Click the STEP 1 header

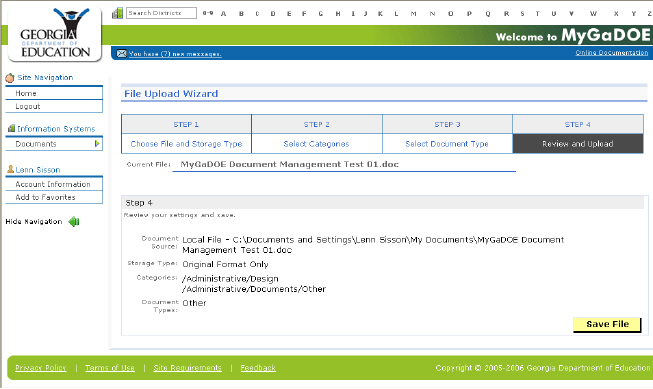point(186,124)
